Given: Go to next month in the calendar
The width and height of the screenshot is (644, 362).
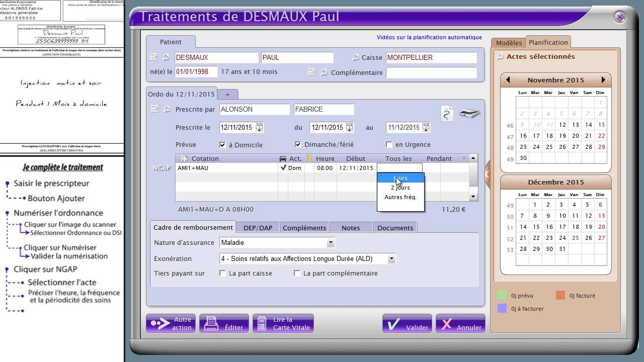Looking at the screenshot, I should coord(603,80).
